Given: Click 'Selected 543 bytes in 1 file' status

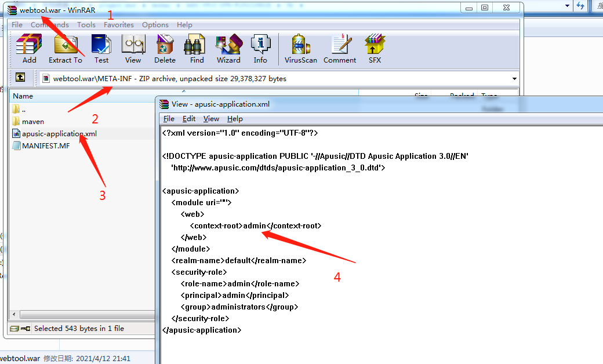Looking at the screenshot, I should click(x=79, y=329).
